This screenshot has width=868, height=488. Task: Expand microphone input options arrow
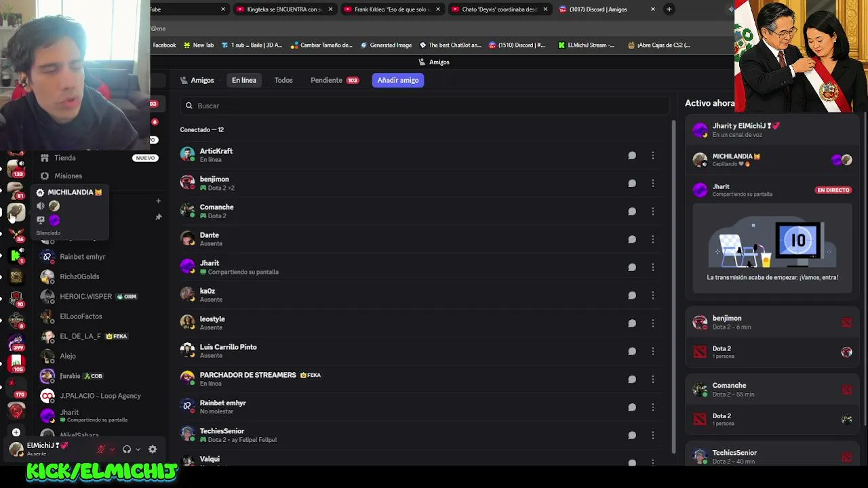(x=113, y=449)
